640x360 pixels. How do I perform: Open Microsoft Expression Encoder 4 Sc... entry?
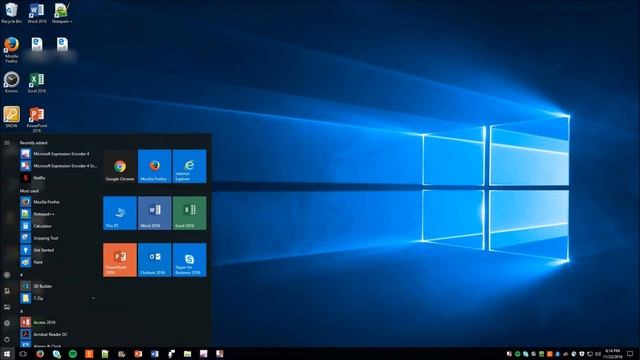[59, 166]
